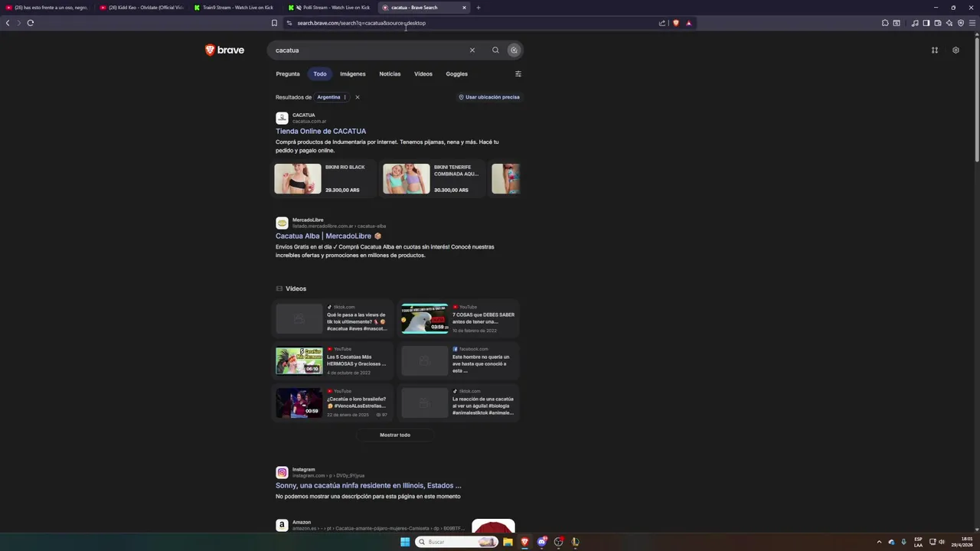Switch to the Brave taskbar icon
This screenshot has width=980, height=551.
(x=524, y=542)
